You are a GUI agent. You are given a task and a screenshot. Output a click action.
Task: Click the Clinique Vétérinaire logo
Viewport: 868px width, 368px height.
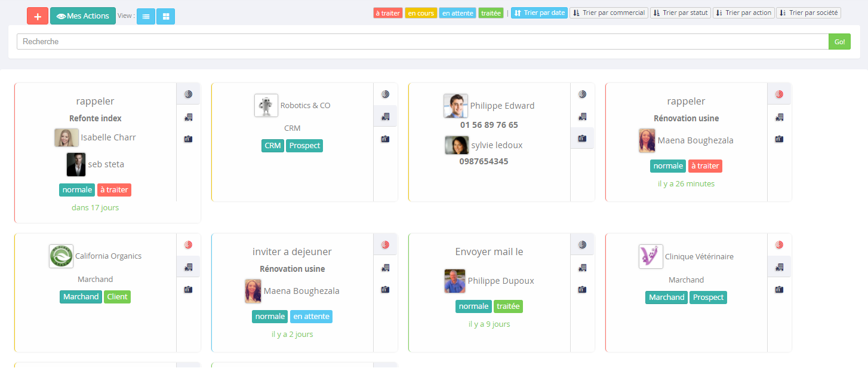click(x=651, y=256)
